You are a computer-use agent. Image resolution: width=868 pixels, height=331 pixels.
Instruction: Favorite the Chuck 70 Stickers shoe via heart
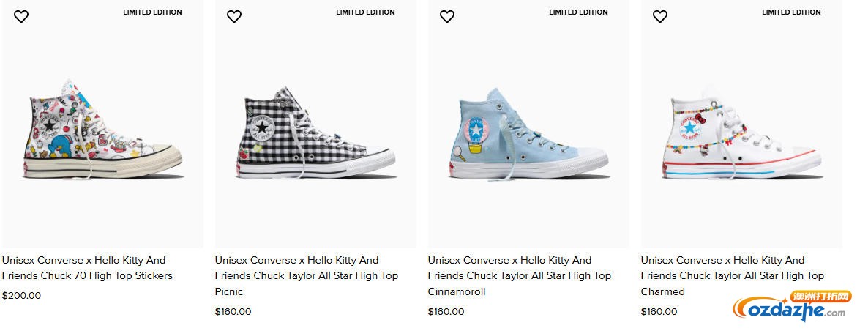pyautogui.click(x=21, y=17)
